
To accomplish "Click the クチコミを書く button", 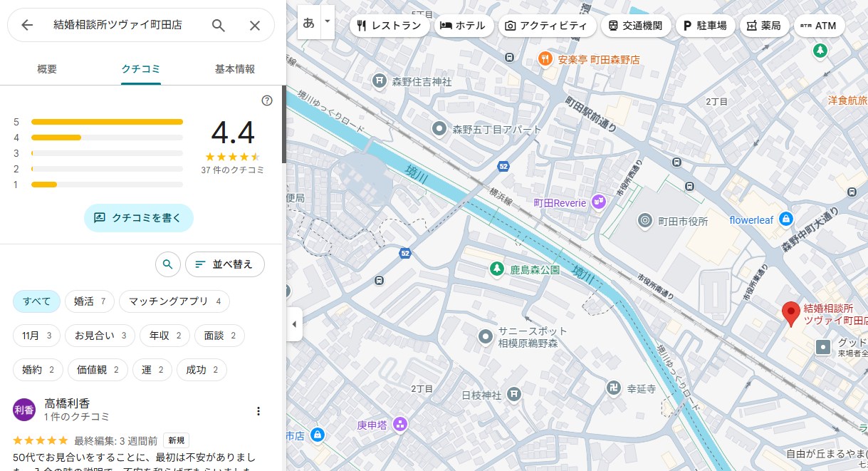I will click(x=138, y=218).
